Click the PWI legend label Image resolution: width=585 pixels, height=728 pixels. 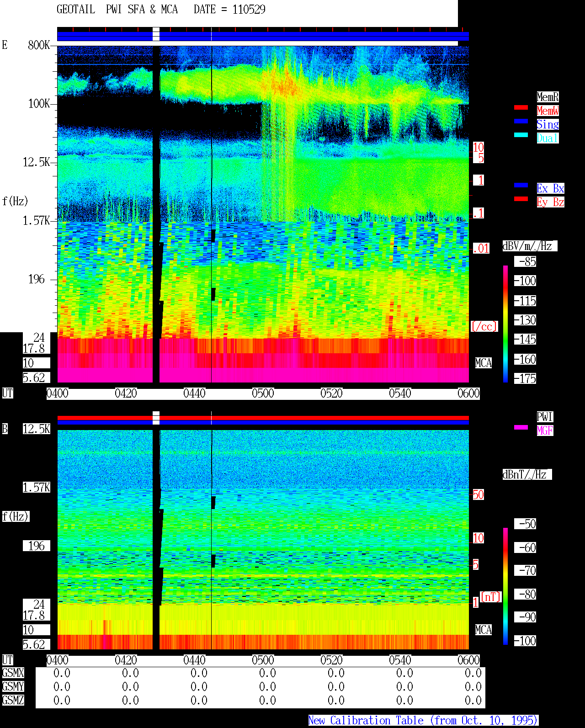pyautogui.click(x=545, y=417)
